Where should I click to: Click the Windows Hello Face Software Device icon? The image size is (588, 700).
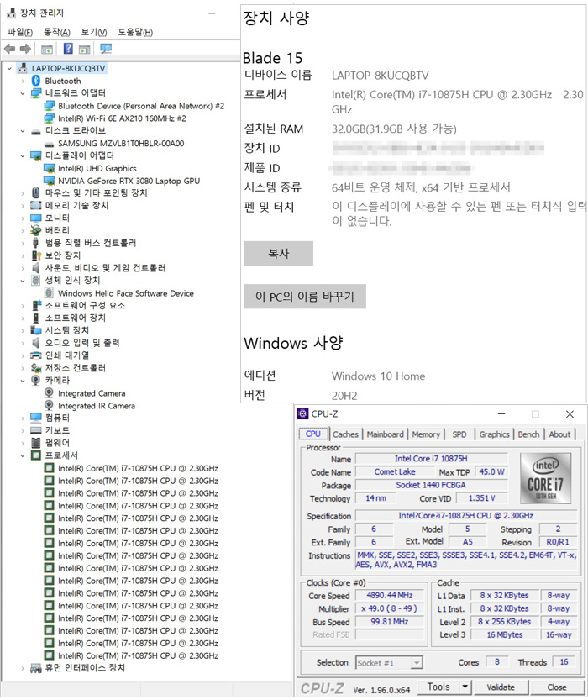point(49,293)
